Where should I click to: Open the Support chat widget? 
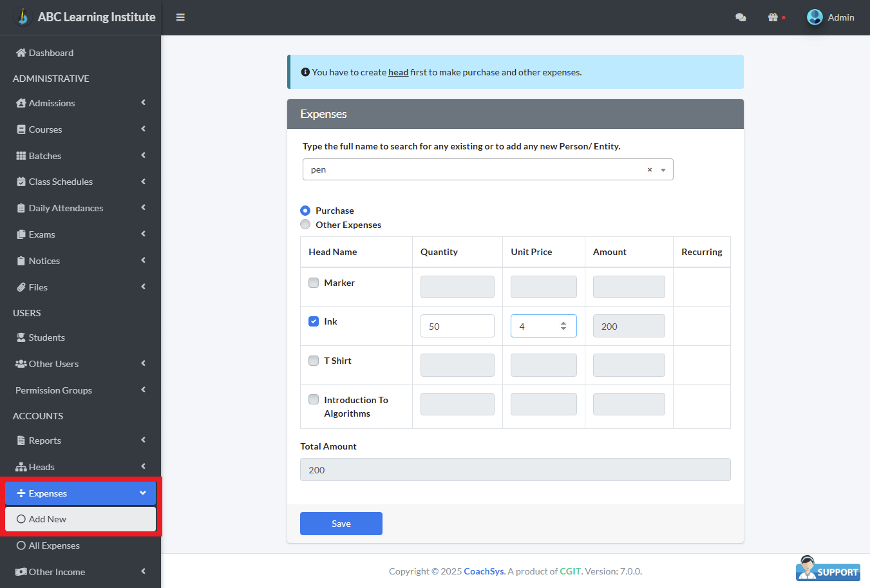click(x=827, y=569)
